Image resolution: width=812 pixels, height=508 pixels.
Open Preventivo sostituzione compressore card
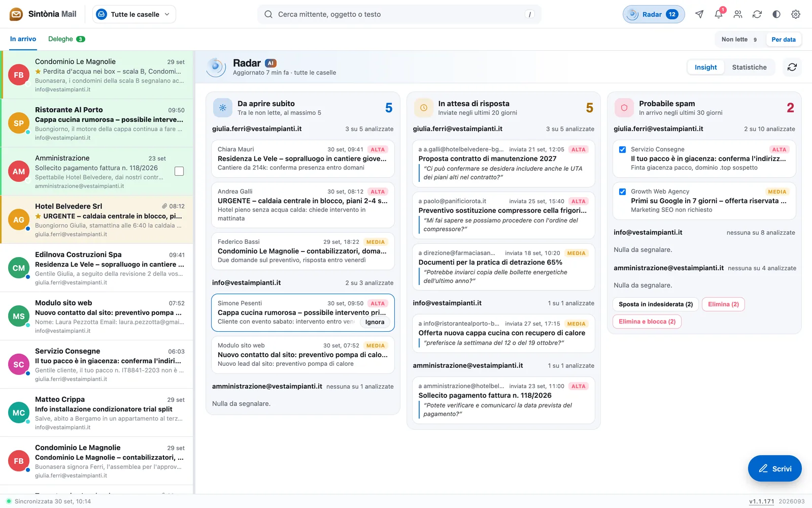point(503,215)
